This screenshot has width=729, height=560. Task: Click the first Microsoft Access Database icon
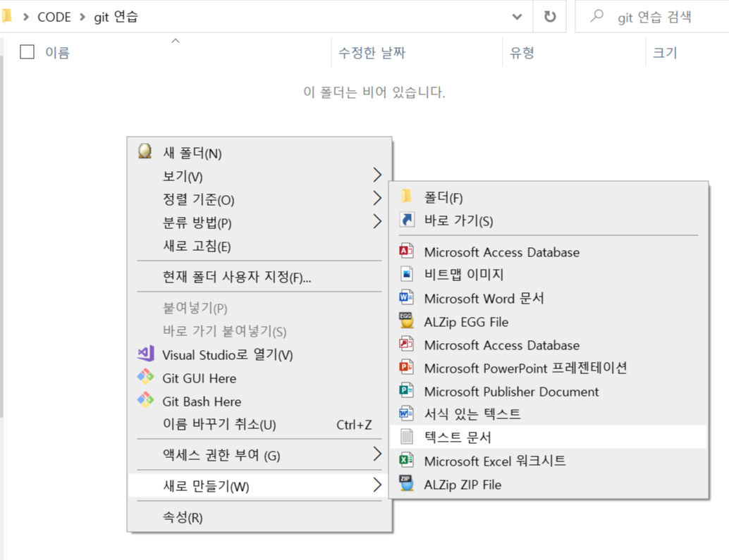coord(406,251)
